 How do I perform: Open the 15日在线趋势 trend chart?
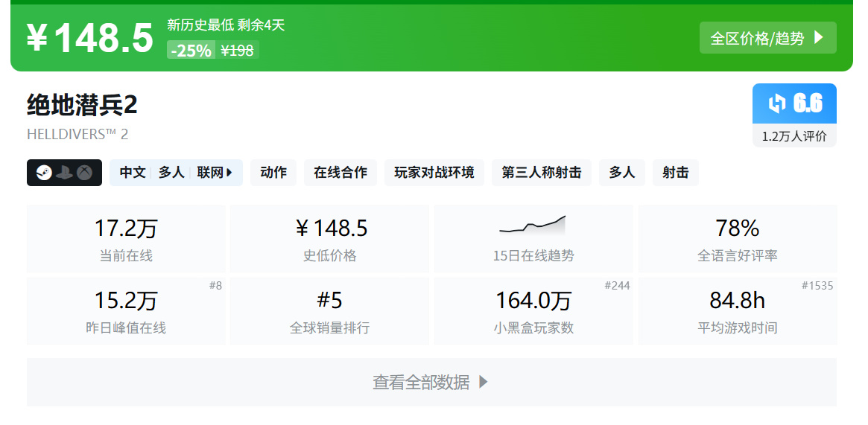click(533, 239)
